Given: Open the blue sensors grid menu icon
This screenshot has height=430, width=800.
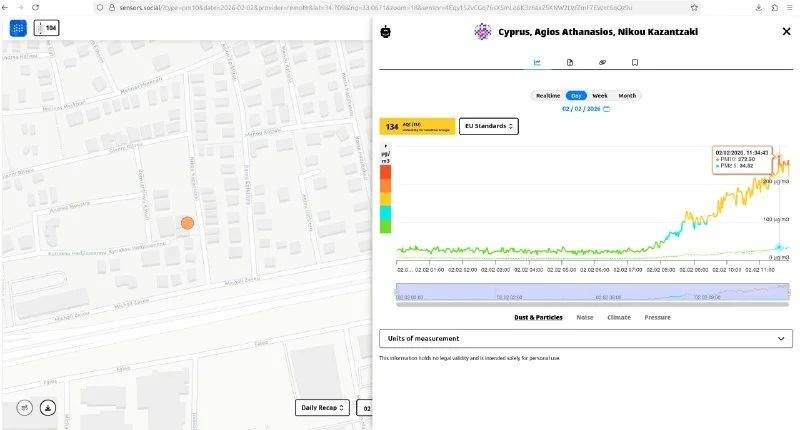Looking at the screenshot, I should tap(18, 27).
